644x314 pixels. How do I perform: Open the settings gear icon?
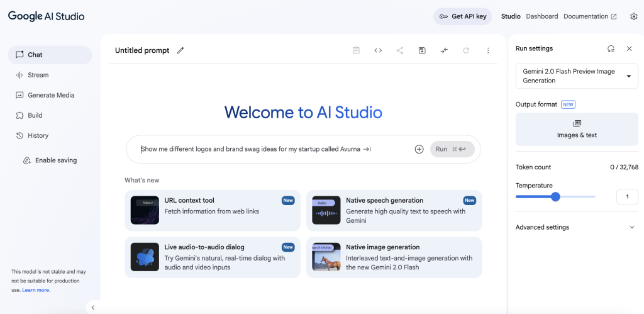[633, 16]
